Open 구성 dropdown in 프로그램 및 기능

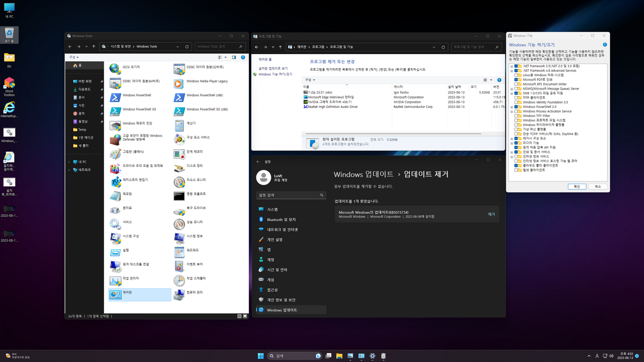click(310, 80)
